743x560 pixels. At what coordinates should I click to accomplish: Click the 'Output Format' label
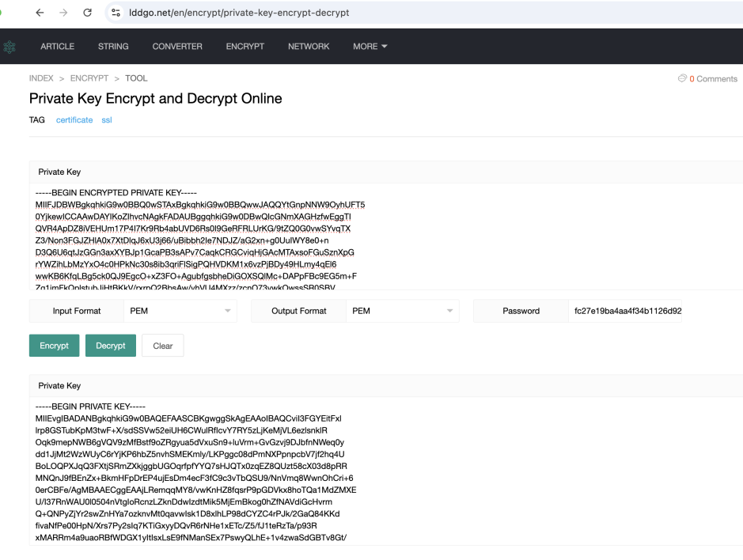[x=299, y=311]
